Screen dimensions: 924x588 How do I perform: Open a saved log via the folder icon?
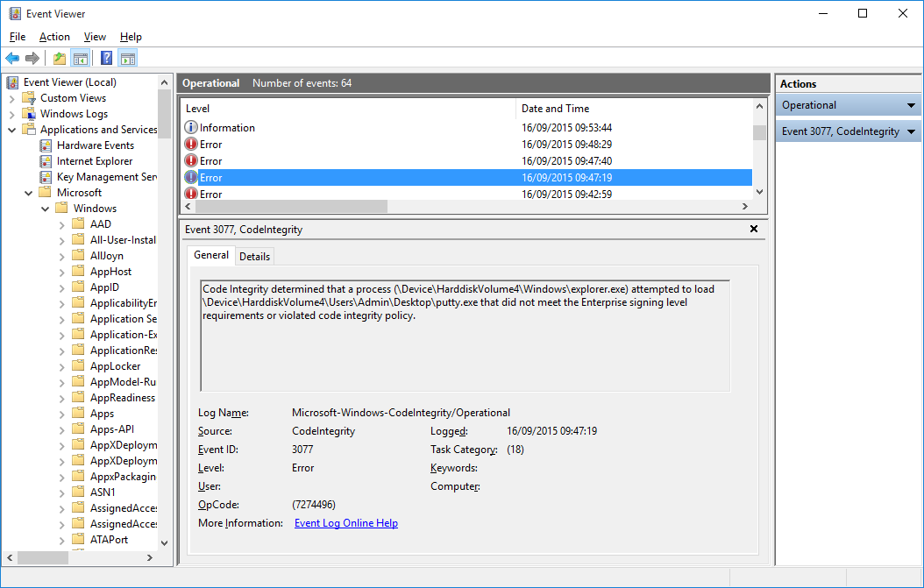coord(58,58)
